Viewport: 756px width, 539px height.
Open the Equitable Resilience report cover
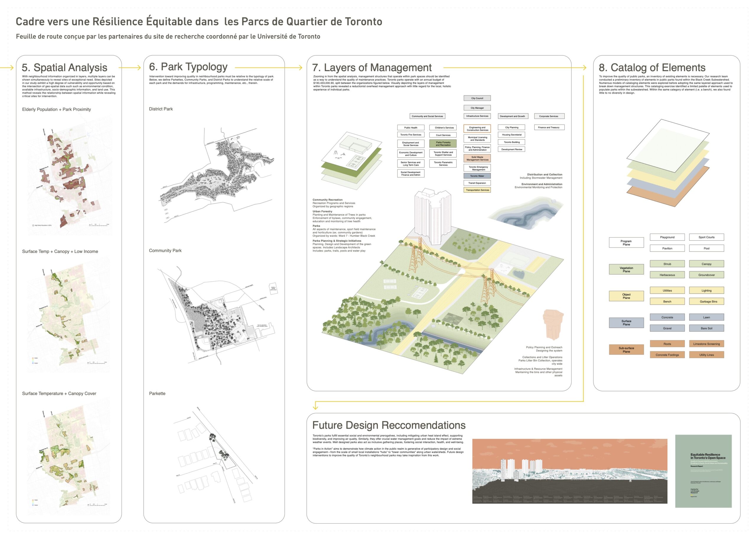pyautogui.click(x=703, y=471)
